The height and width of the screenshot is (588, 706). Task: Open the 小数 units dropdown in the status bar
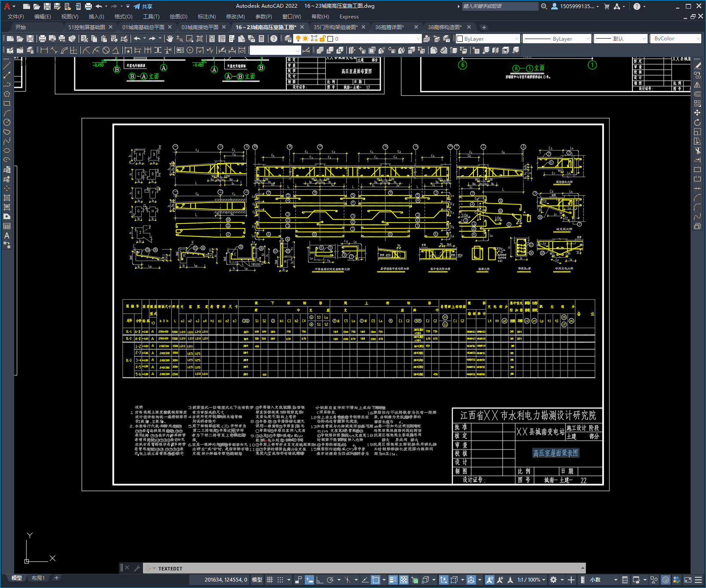pyautogui.click(x=604, y=580)
